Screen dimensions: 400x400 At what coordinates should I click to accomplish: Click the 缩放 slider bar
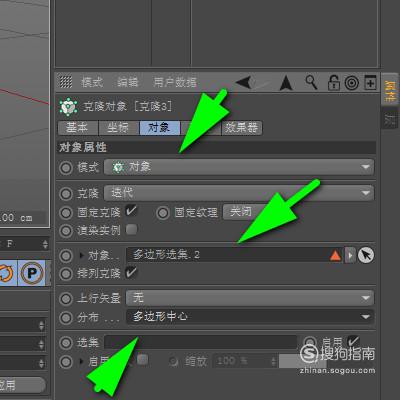click(x=303, y=361)
